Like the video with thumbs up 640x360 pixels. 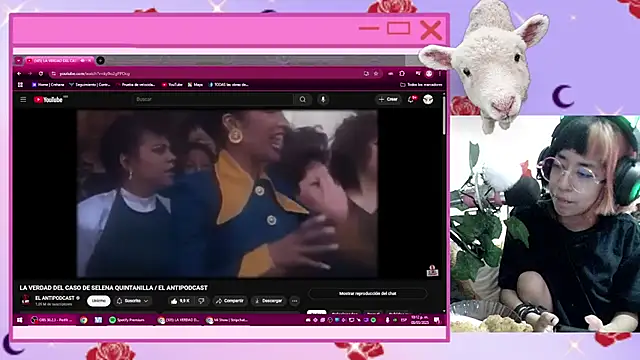pyautogui.click(x=180, y=301)
